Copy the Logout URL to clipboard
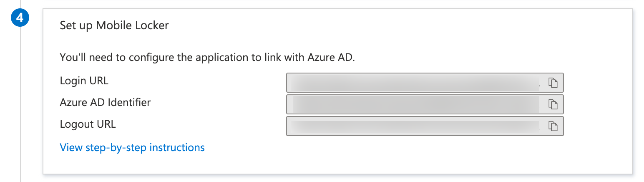 coord(553,126)
